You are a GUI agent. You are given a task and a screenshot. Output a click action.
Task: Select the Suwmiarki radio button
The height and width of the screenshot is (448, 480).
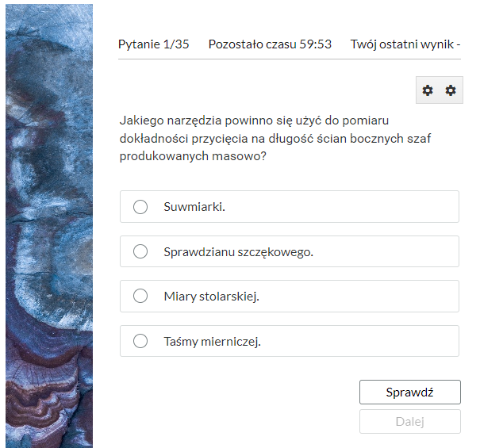(x=140, y=207)
